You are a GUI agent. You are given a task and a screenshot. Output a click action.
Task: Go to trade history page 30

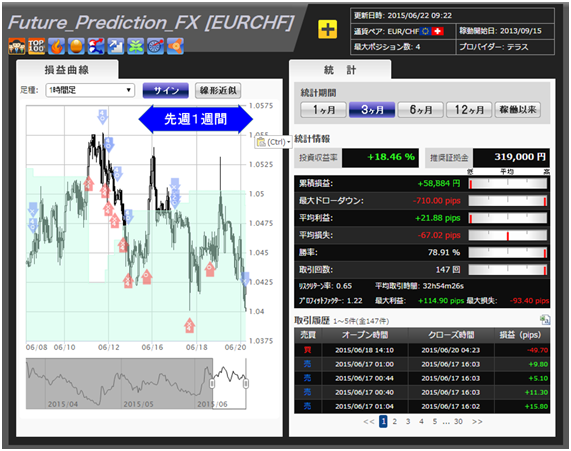pyautogui.click(x=458, y=421)
